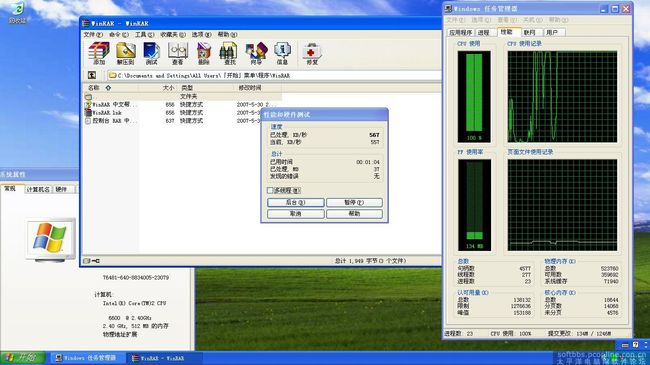Click the WinRAR Add (添加) toolbar icon
This screenshot has width=650, height=365.
[99, 53]
